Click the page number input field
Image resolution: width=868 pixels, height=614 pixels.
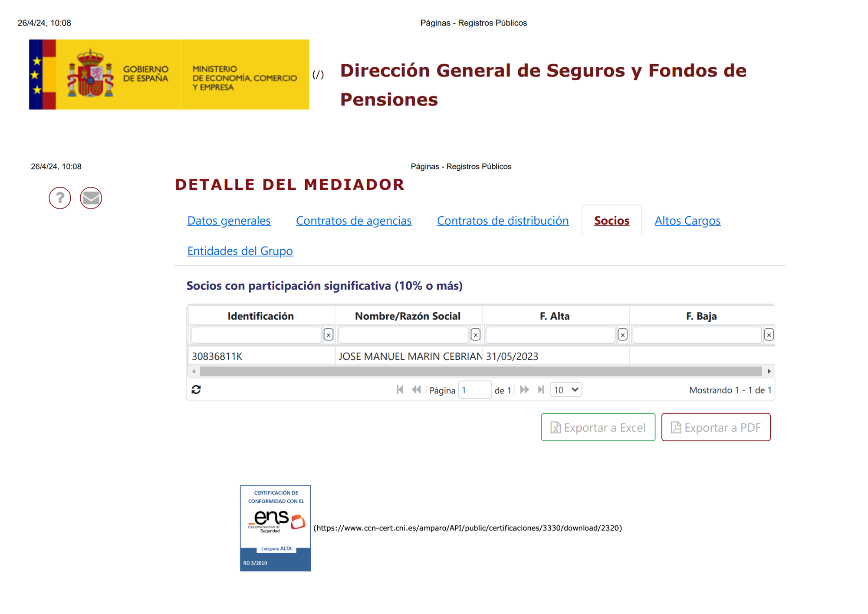[x=475, y=390]
